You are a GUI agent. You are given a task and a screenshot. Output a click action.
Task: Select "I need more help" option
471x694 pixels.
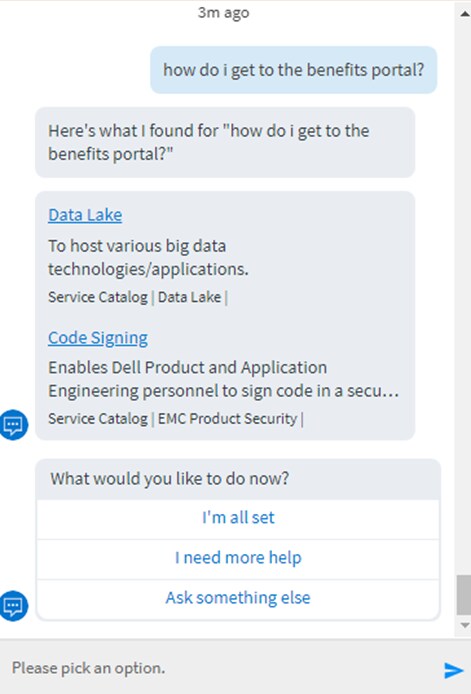click(x=238, y=558)
